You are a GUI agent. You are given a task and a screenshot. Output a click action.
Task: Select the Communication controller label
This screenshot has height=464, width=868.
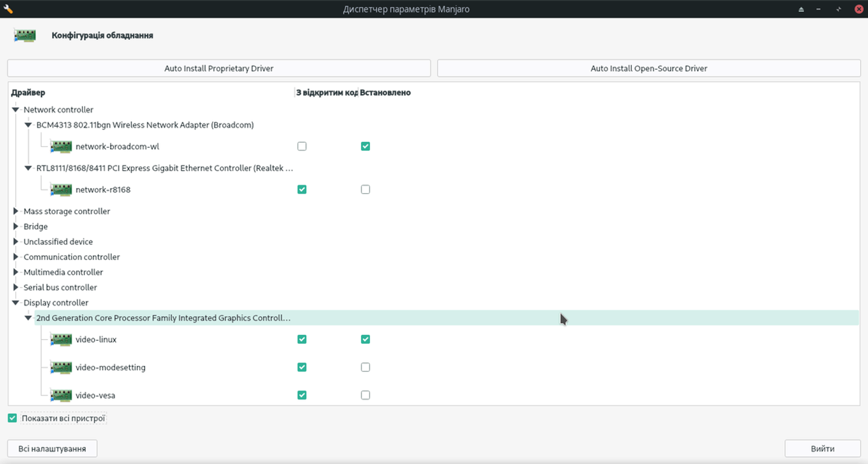[72, 257]
